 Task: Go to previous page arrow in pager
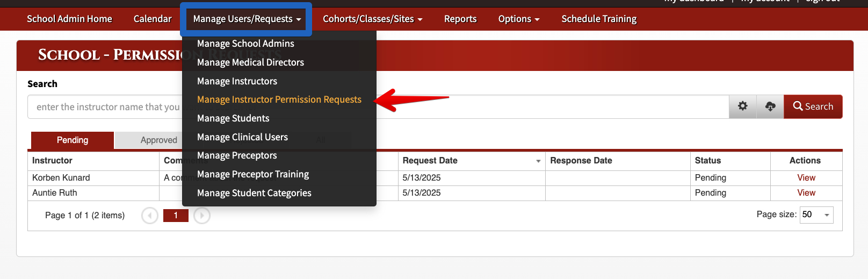150,216
